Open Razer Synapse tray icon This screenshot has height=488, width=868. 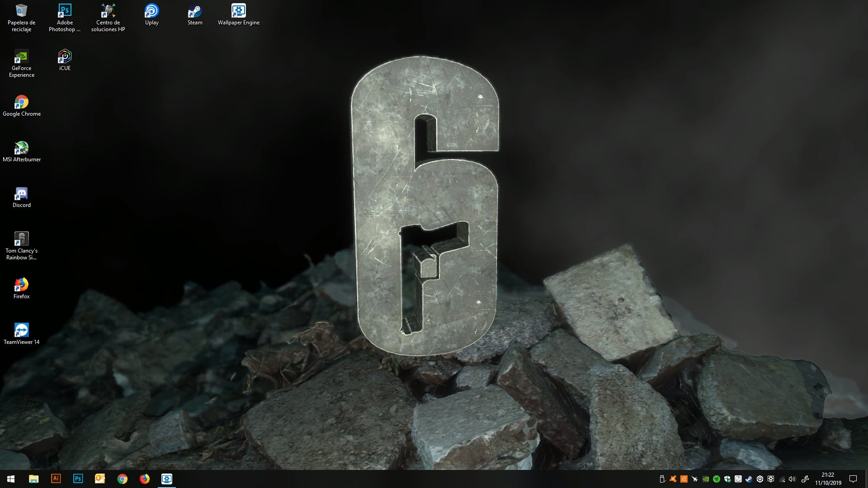point(717,479)
